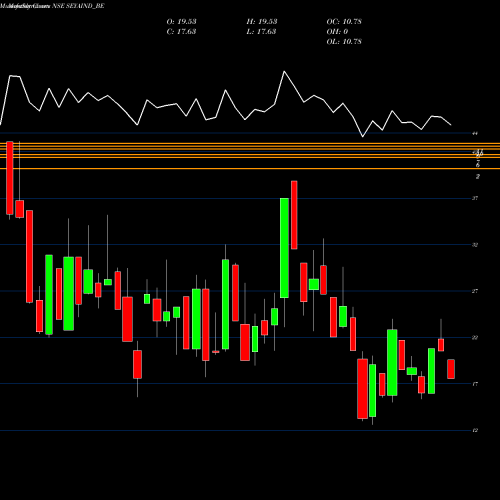
Task: Click the 32 price axis label
Action: (475, 245)
